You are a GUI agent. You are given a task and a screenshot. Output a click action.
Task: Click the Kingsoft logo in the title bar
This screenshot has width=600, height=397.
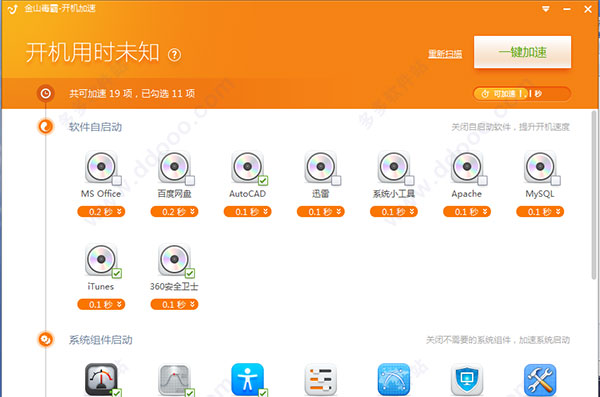coord(13,8)
